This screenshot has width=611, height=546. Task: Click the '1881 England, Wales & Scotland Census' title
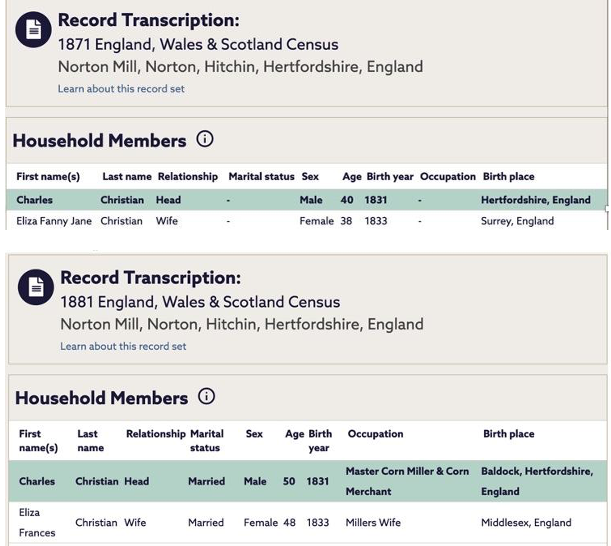(x=200, y=302)
